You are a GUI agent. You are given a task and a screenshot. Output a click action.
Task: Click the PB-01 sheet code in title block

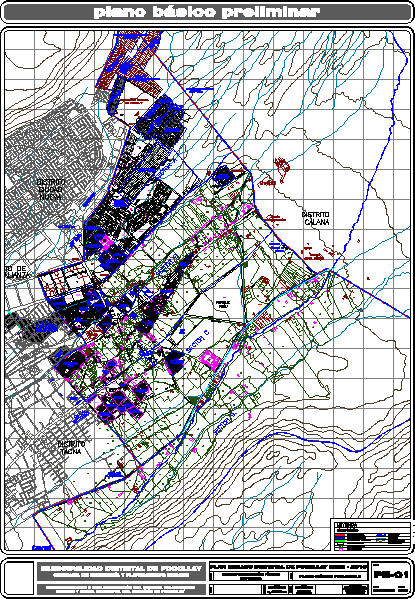click(391, 575)
